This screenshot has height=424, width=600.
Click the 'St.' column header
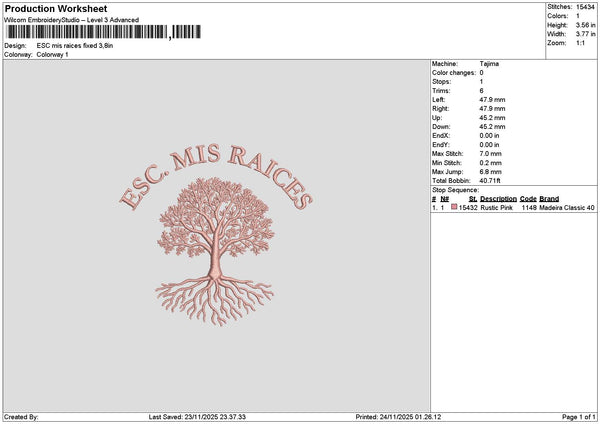coord(473,199)
